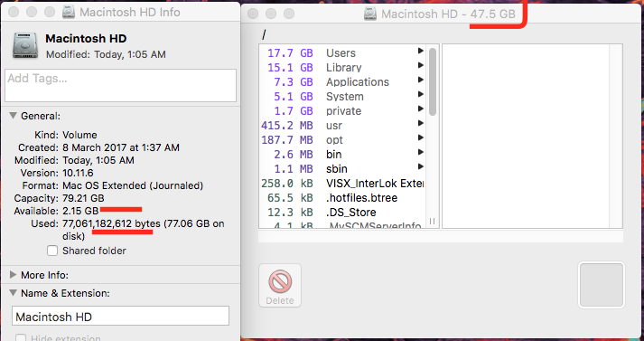
Task: Select the .DS_Store file
Action: 343,213
